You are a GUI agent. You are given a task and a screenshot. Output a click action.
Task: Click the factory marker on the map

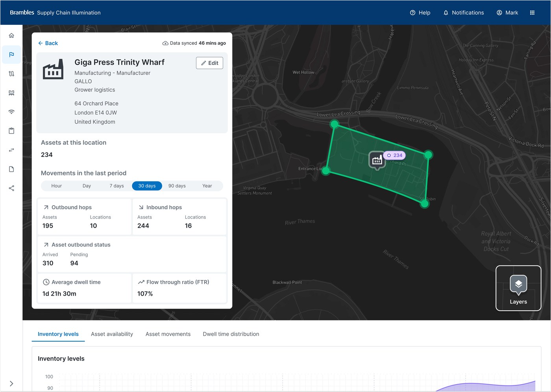[x=377, y=160]
